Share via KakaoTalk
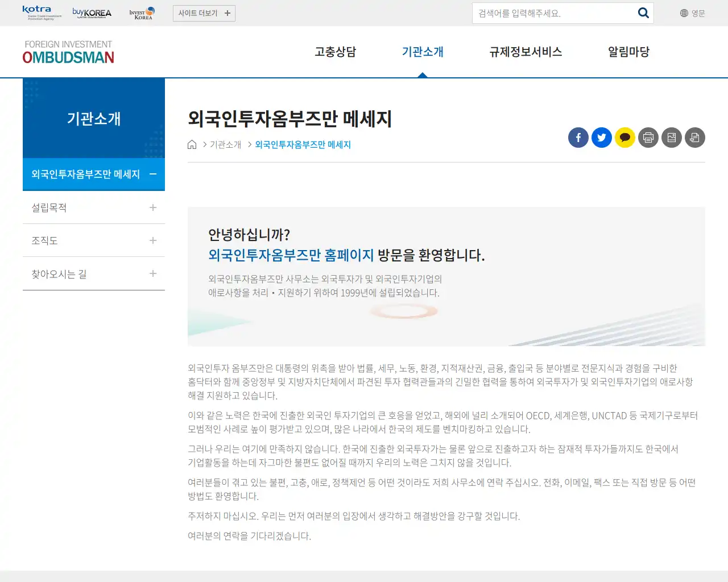The height and width of the screenshot is (582, 728). pyautogui.click(x=624, y=138)
